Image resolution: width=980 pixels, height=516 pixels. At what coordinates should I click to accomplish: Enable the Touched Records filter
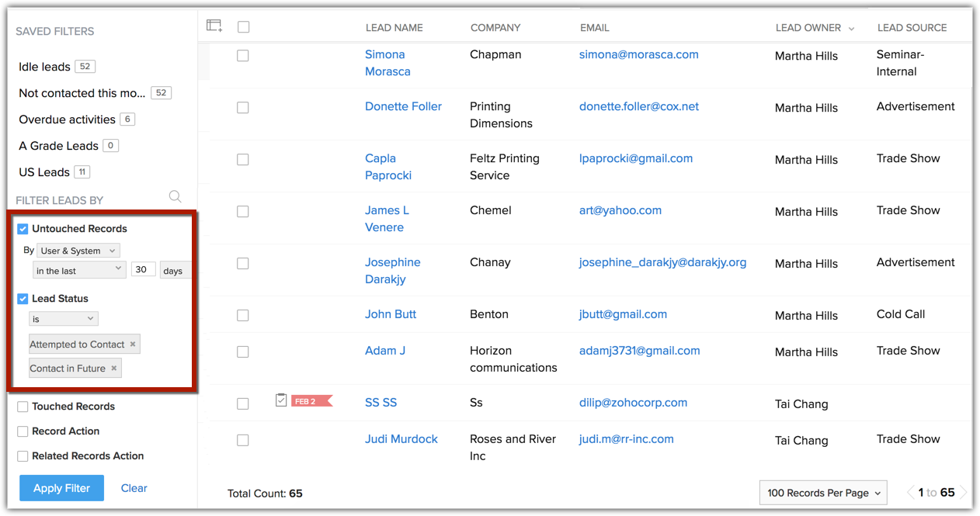(23, 406)
